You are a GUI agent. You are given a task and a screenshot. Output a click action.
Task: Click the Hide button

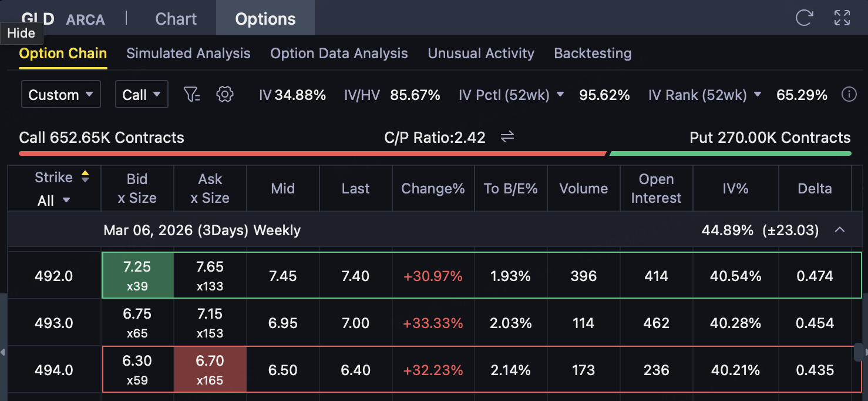point(21,34)
